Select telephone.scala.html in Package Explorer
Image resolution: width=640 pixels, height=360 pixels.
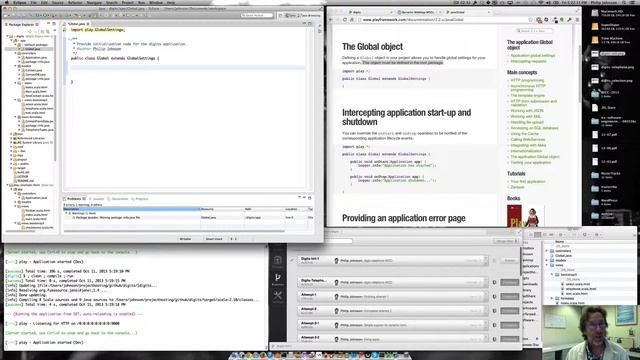pyautogui.click(x=38, y=109)
